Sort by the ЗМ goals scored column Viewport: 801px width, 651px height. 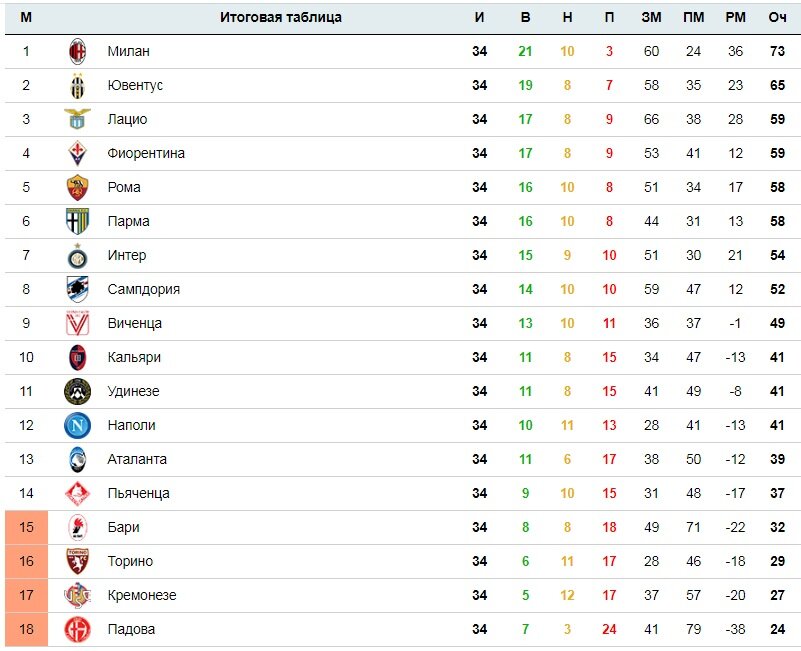pos(651,17)
